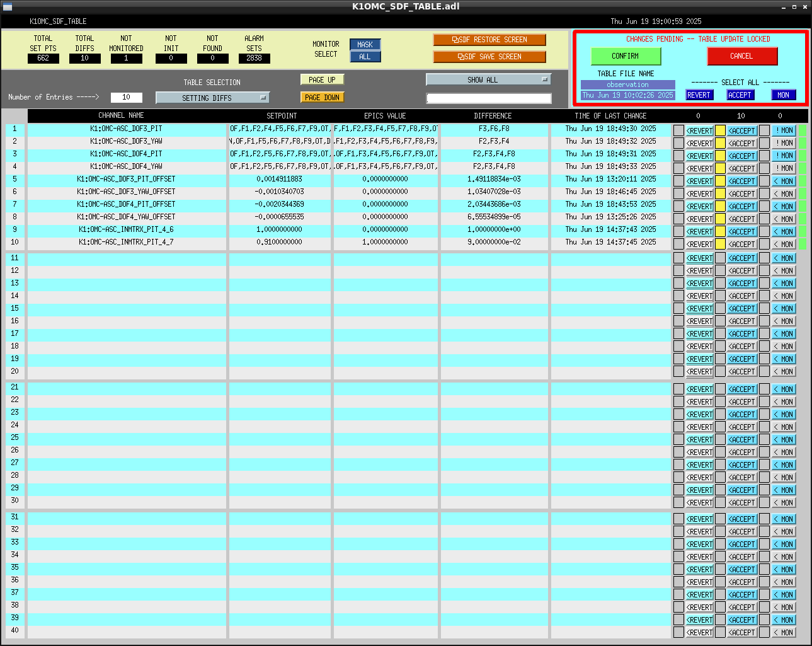Click the blank text field under SHOW ALL
812x646 pixels.
click(x=489, y=98)
